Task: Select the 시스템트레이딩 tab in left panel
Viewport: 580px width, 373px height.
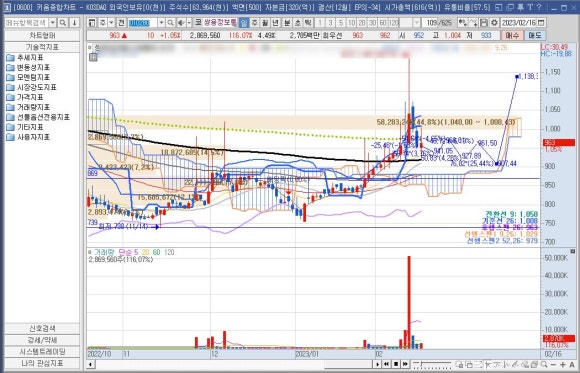Action: tap(42, 352)
